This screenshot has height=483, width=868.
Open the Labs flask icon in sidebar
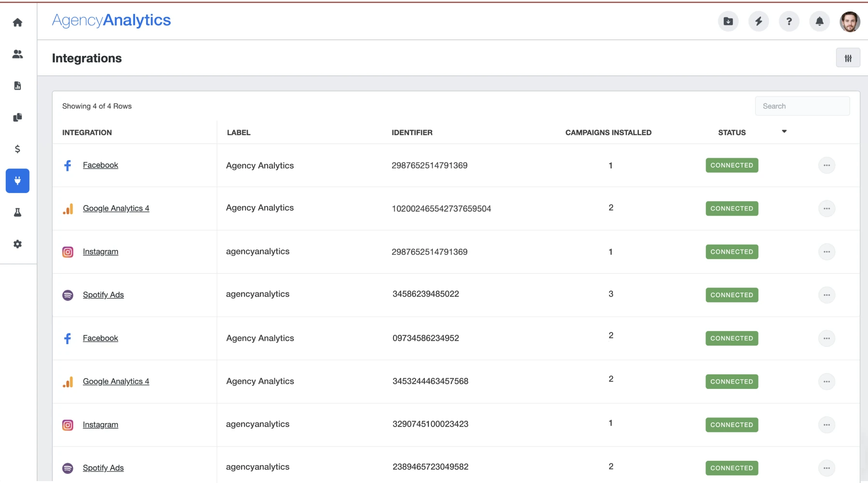tap(17, 212)
